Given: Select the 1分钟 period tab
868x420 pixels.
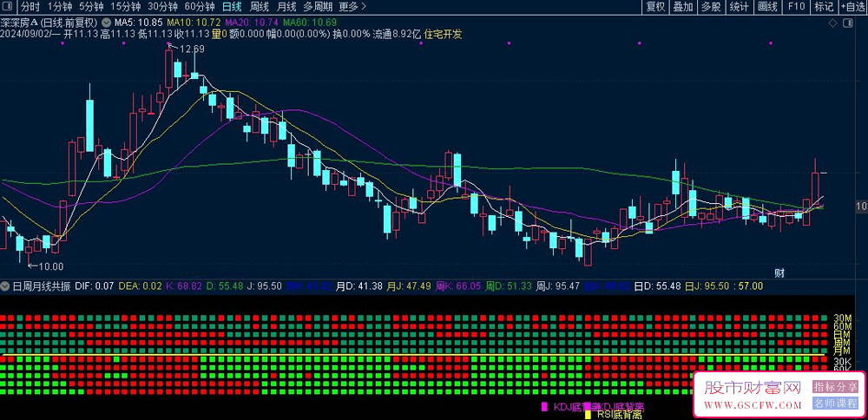Looking at the screenshot, I should tap(60, 7).
